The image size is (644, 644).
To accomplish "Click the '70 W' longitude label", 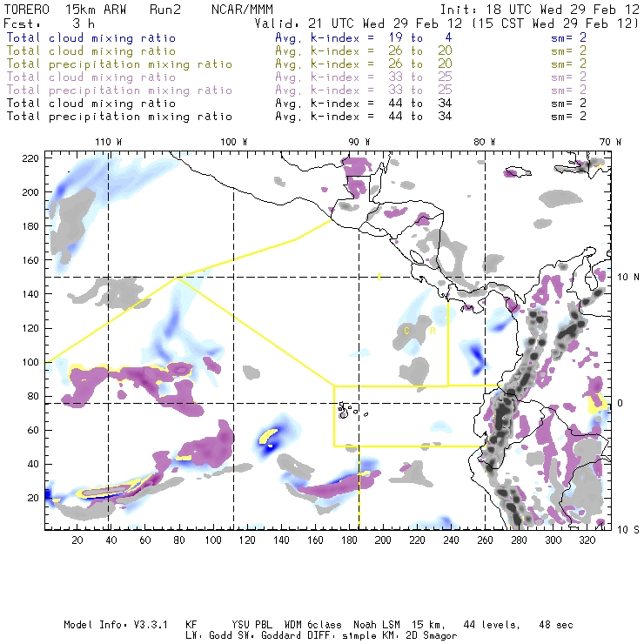I will click(x=610, y=142).
